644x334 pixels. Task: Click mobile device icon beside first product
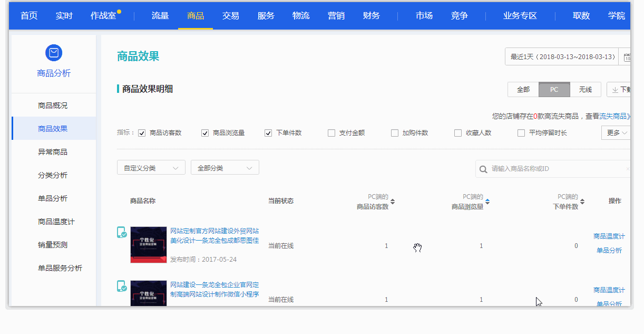(x=122, y=233)
